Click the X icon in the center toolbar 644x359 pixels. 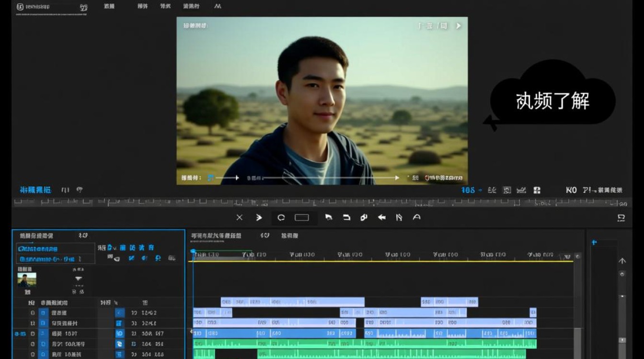[x=240, y=217]
